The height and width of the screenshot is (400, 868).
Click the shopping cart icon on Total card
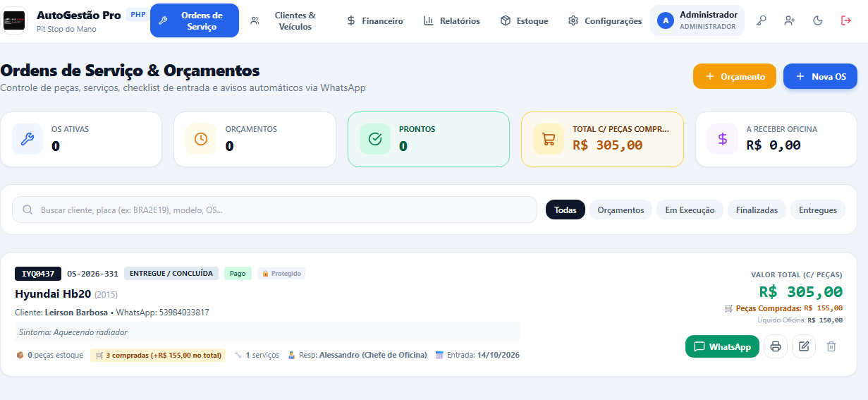(x=549, y=139)
